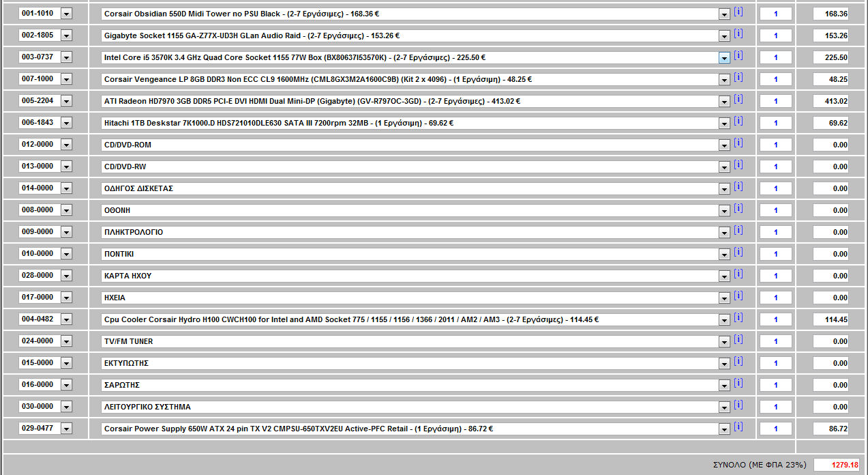Click price field showing 225.50
This screenshot has width=868, height=475.
pos(831,57)
